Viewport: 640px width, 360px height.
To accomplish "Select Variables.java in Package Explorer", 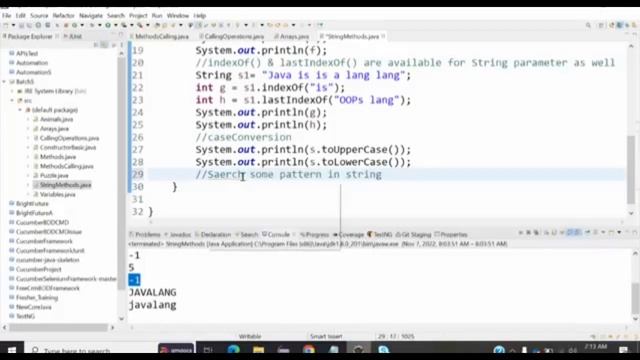I will 58,194.
